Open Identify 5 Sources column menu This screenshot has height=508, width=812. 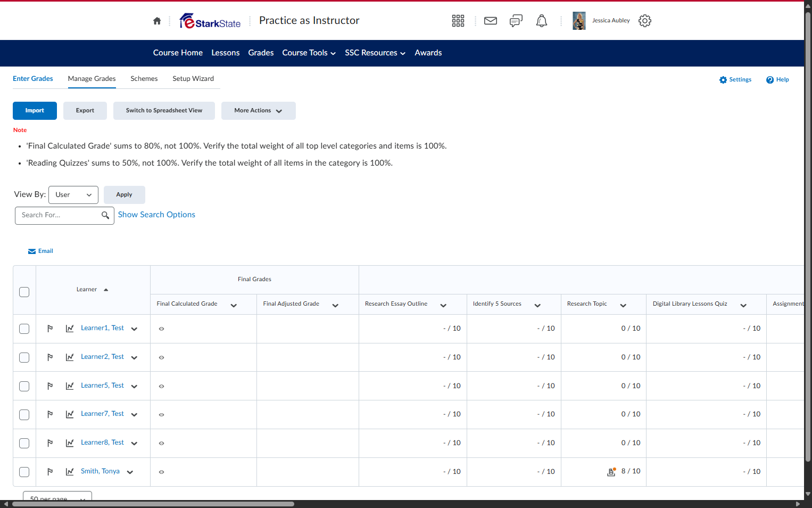[537, 306]
